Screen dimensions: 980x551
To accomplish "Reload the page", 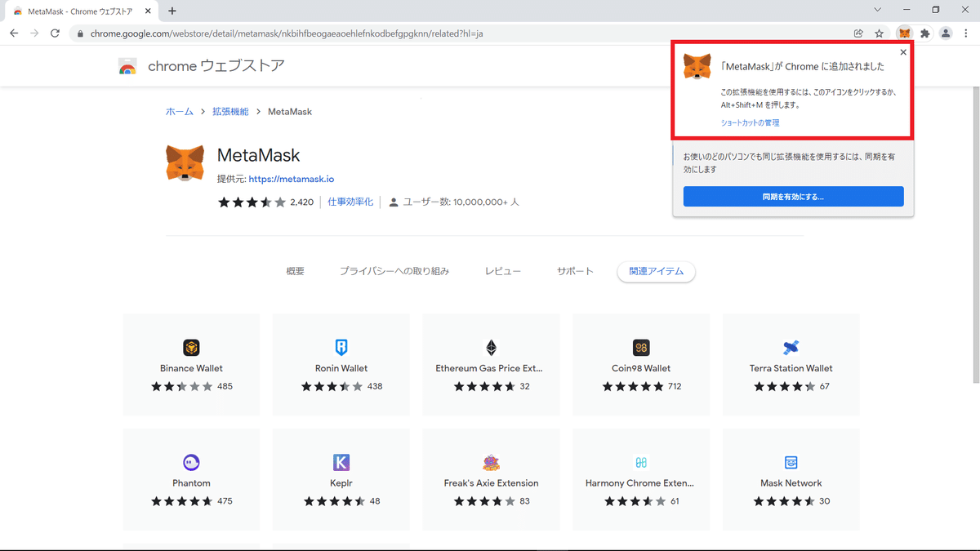I will point(55,33).
